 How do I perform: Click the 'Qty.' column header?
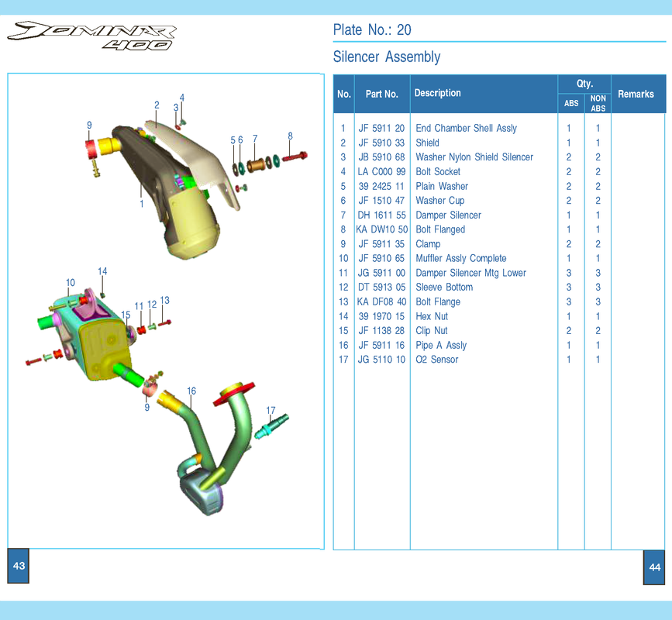coord(584,83)
